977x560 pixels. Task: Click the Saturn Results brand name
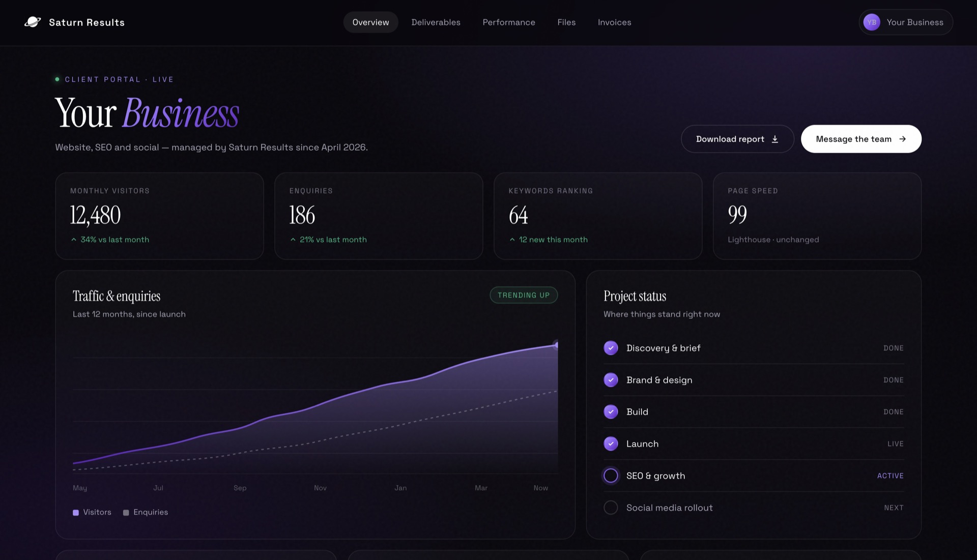pos(87,22)
